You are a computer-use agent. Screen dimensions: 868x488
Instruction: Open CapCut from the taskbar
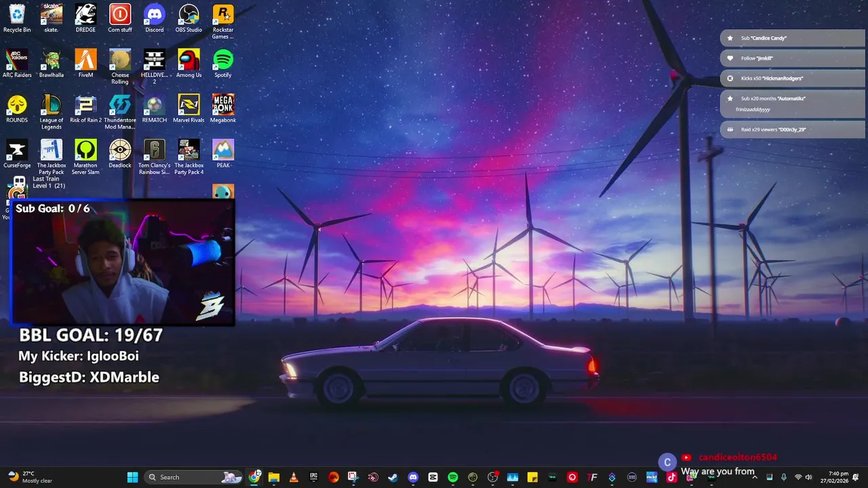click(x=433, y=477)
